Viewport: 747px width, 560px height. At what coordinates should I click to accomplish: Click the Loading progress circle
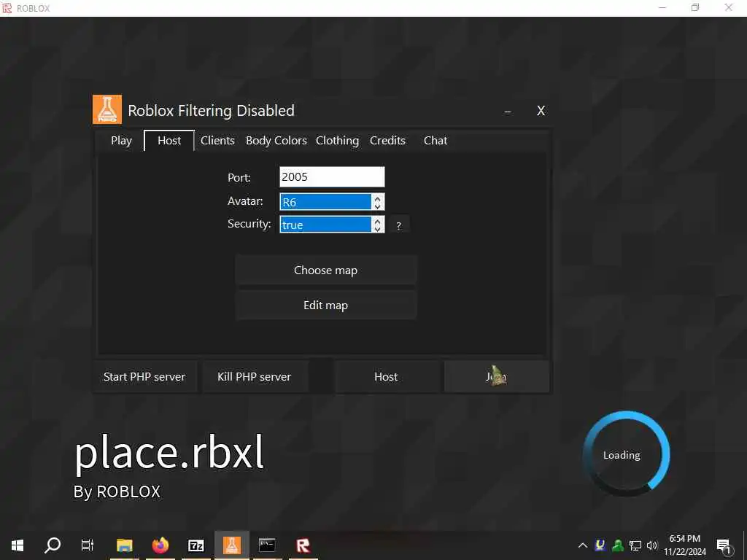point(626,454)
